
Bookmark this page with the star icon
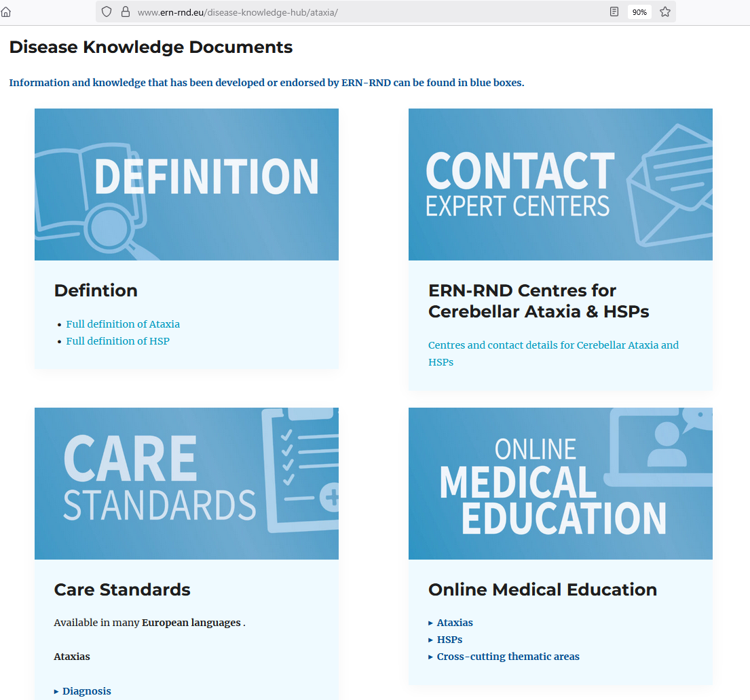(665, 12)
